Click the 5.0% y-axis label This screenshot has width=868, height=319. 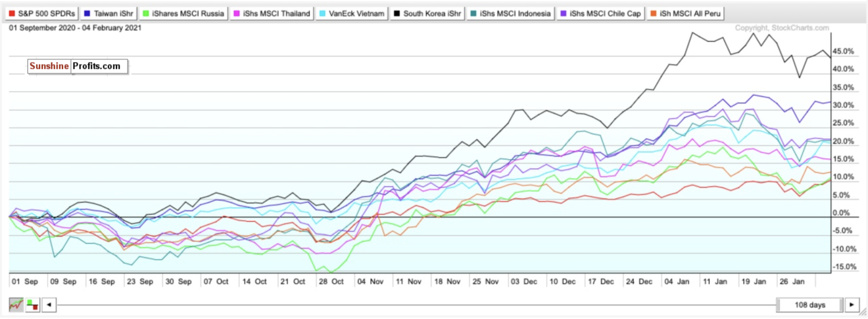point(842,195)
